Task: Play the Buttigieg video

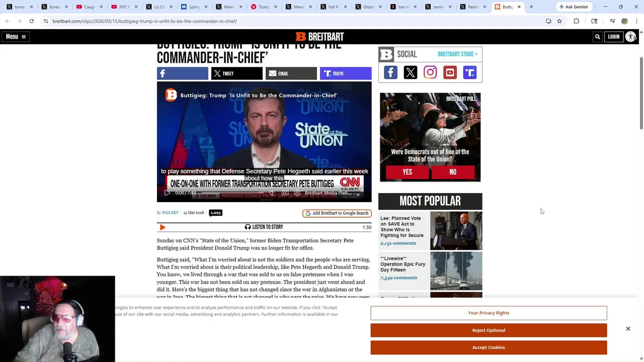Action: click(167, 193)
